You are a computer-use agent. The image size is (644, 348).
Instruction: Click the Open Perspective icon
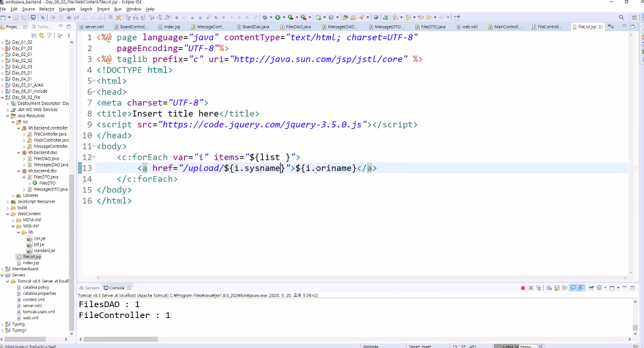tap(635, 17)
